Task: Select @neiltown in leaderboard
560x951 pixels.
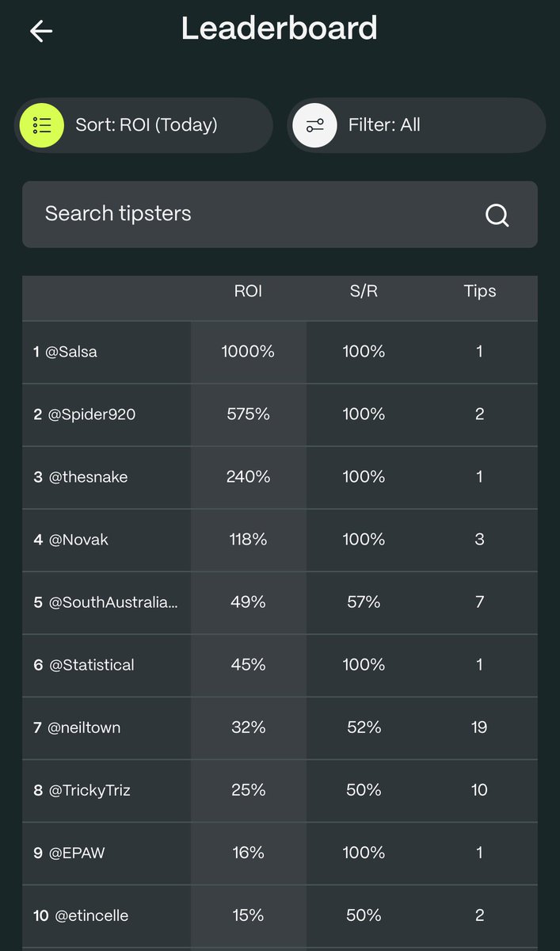Action: [280, 728]
